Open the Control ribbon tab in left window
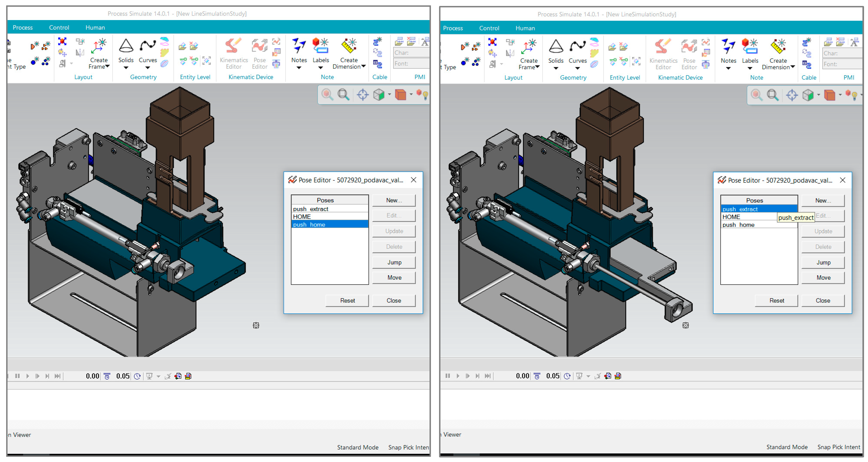The image size is (868, 462). 59,27
